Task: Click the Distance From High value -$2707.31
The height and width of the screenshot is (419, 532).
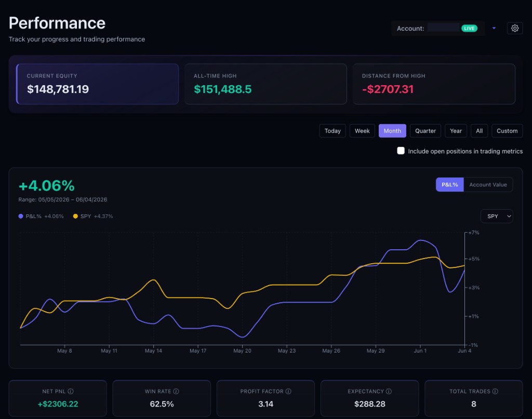Action: [388, 89]
